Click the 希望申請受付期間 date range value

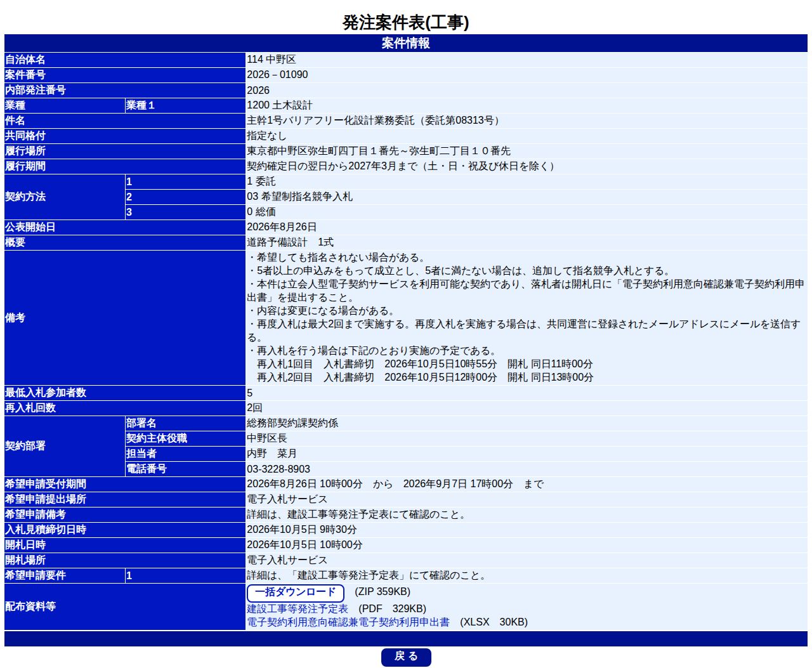[395, 483]
